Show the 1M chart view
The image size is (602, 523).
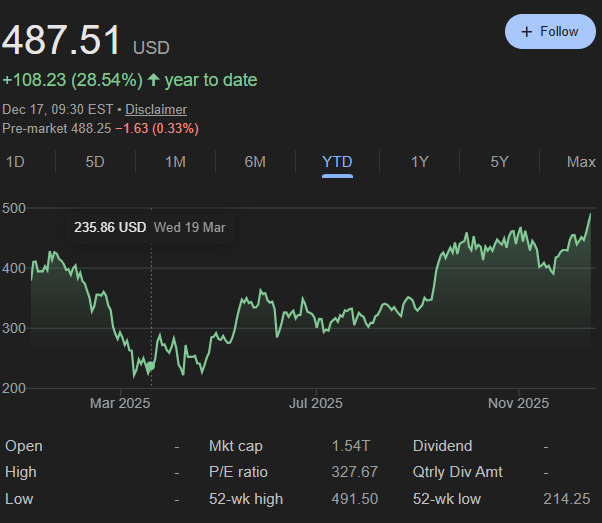pyautogui.click(x=175, y=162)
